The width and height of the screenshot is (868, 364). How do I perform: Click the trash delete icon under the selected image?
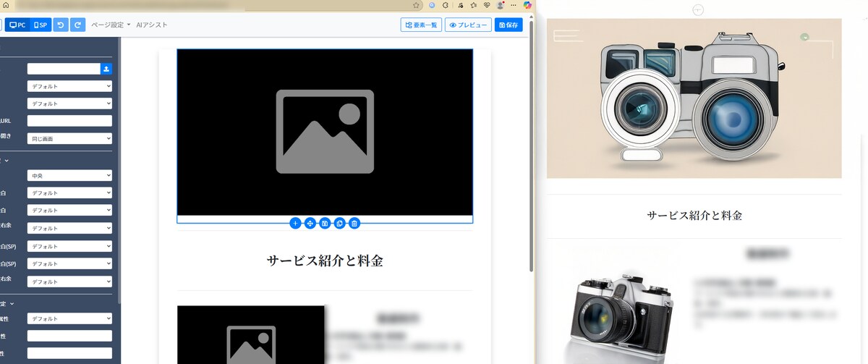click(x=354, y=223)
